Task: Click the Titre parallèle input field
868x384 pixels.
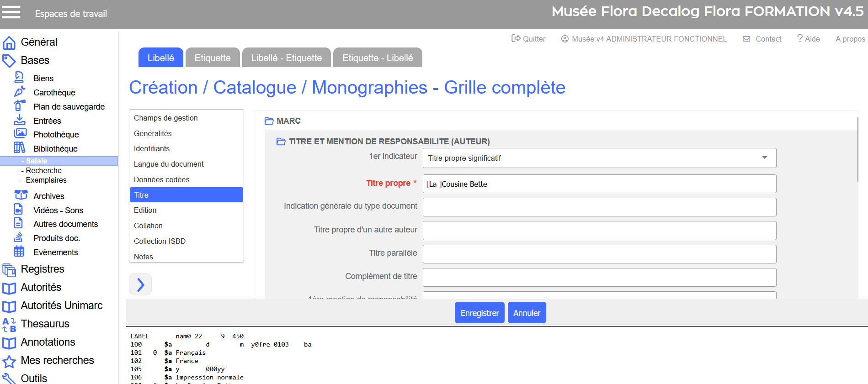Action: (x=599, y=254)
